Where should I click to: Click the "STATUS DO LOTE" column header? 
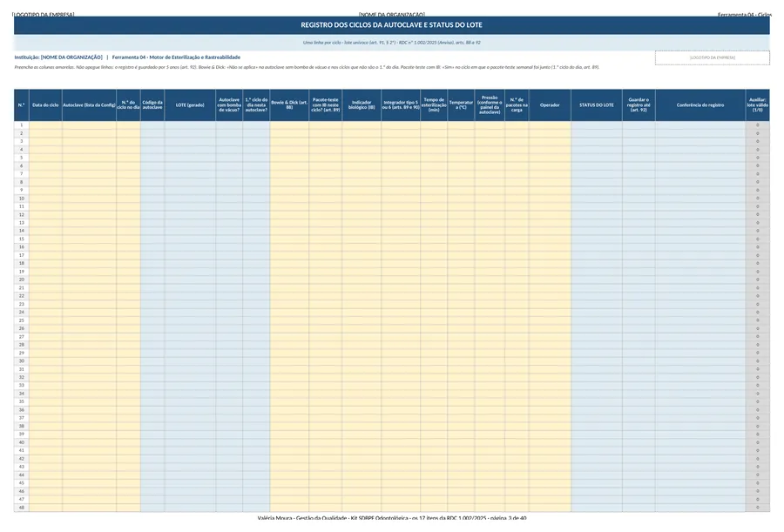597,105
